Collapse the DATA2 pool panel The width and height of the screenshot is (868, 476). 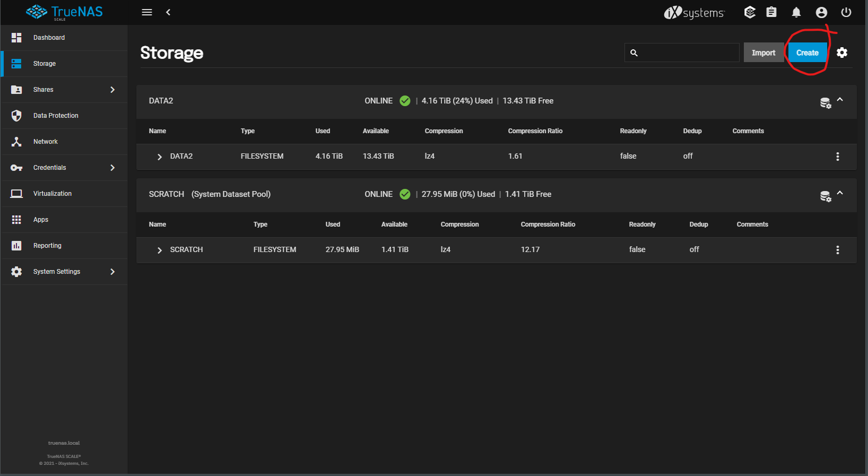tap(840, 100)
